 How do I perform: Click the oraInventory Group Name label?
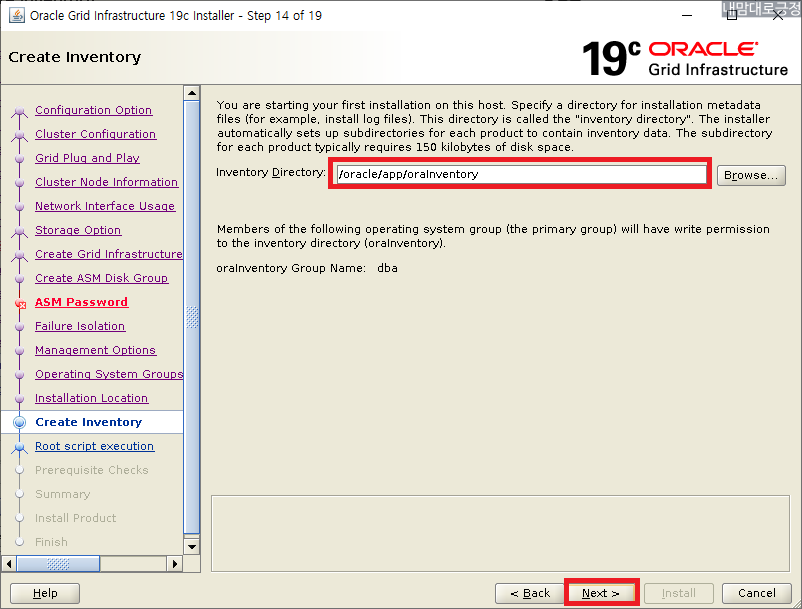click(x=291, y=268)
